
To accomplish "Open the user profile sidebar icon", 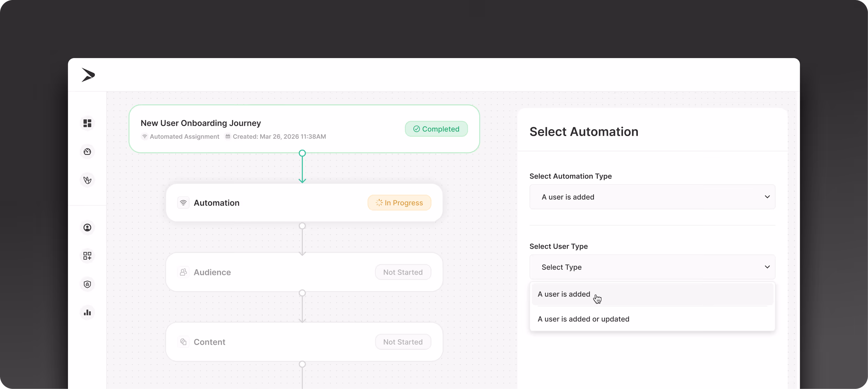I will [87, 228].
